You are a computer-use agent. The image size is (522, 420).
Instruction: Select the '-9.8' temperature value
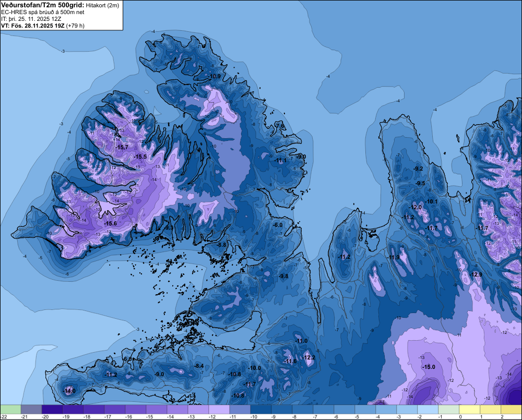(283, 276)
